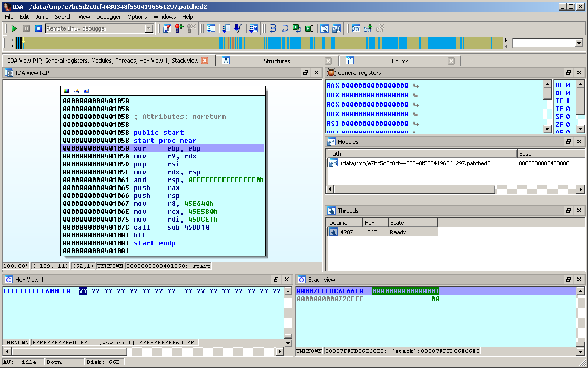Click graph node color palette icon
This screenshot has width=588, height=368.
(x=66, y=91)
